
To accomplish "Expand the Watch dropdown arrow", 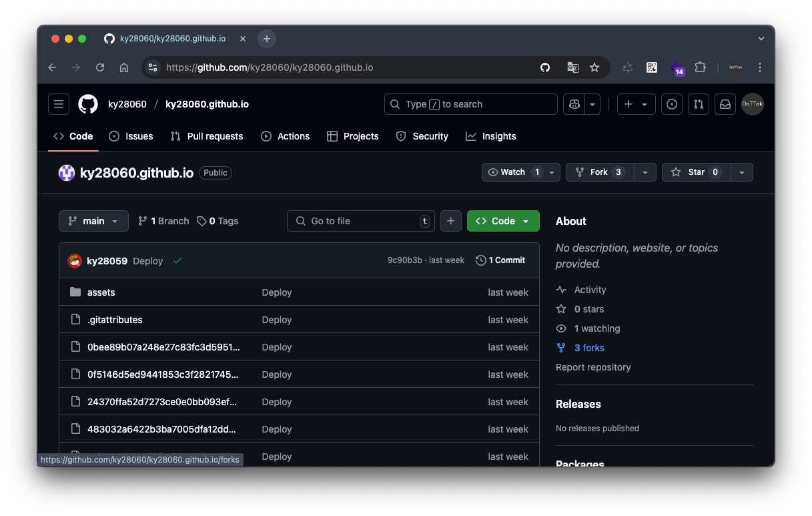I will (x=552, y=172).
